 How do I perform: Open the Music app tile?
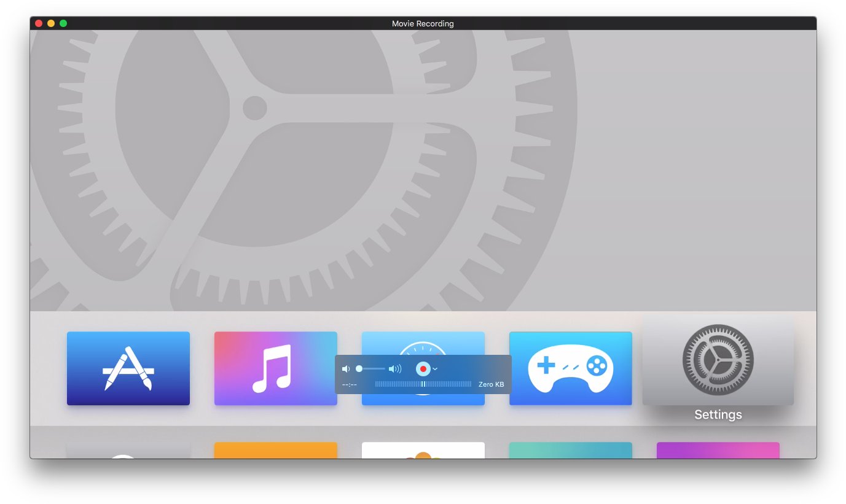click(x=276, y=368)
